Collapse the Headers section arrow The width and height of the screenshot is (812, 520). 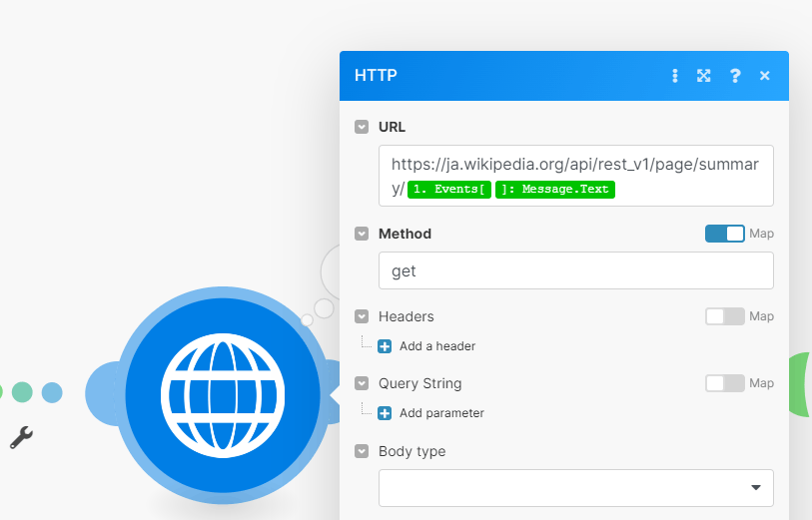(362, 316)
